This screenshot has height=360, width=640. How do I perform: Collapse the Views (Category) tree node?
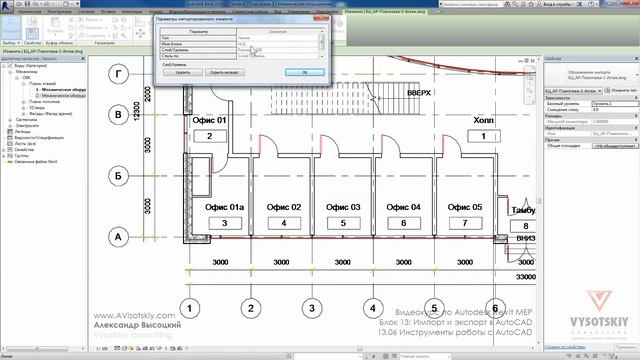4,66
